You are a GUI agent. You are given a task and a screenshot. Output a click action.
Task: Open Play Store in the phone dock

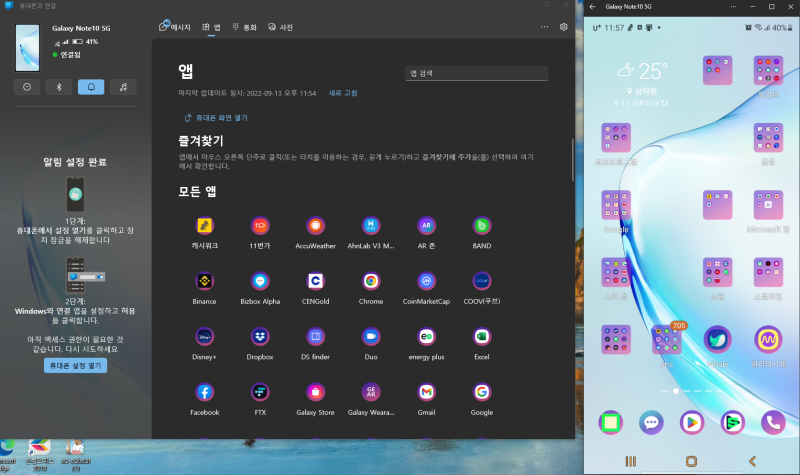pos(692,422)
